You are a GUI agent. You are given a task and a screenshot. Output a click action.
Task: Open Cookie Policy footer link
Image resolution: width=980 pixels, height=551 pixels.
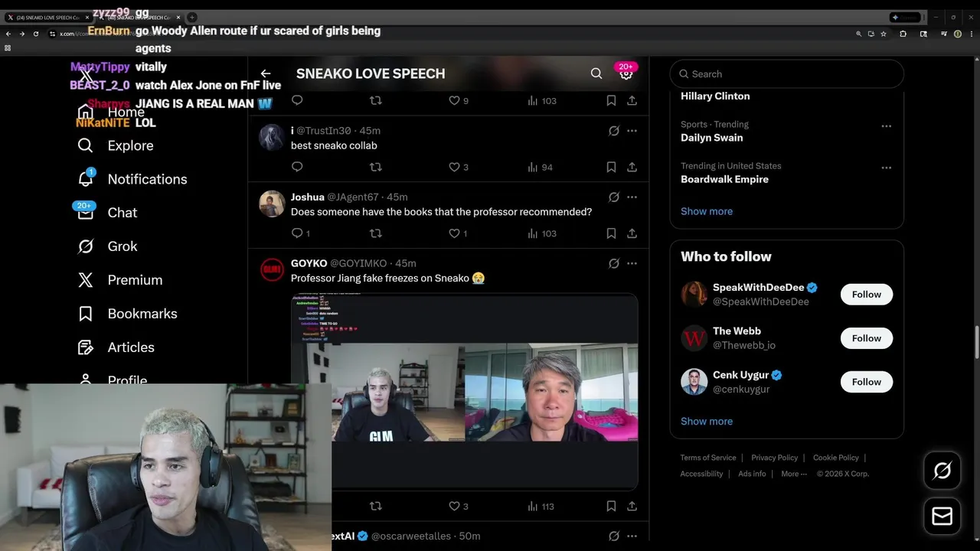[836, 458]
